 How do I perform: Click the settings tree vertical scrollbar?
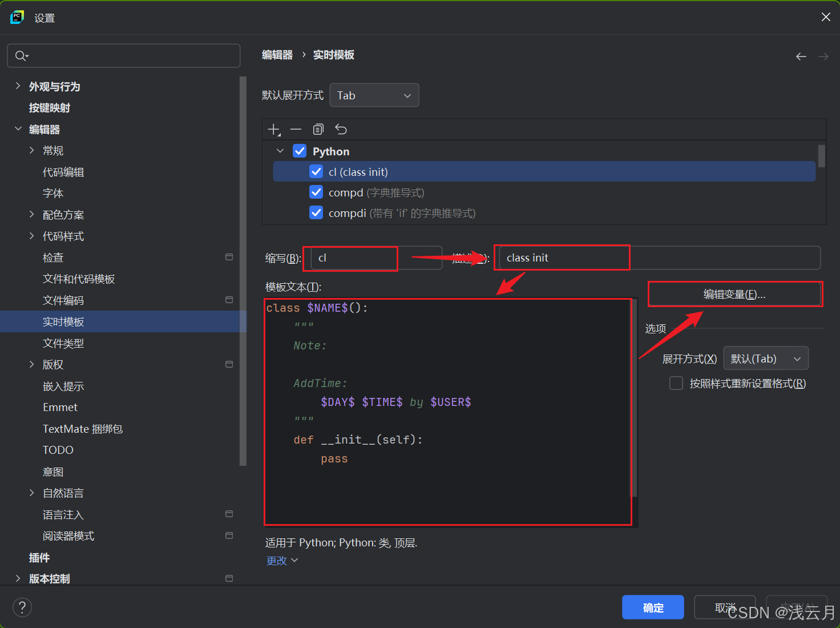point(243,271)
